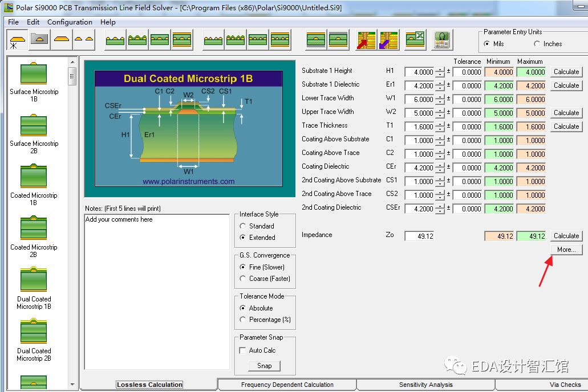Select Surface Microstrip 1B structure
The width and height of the screenshot is (588, 392).
pos(34,82)
